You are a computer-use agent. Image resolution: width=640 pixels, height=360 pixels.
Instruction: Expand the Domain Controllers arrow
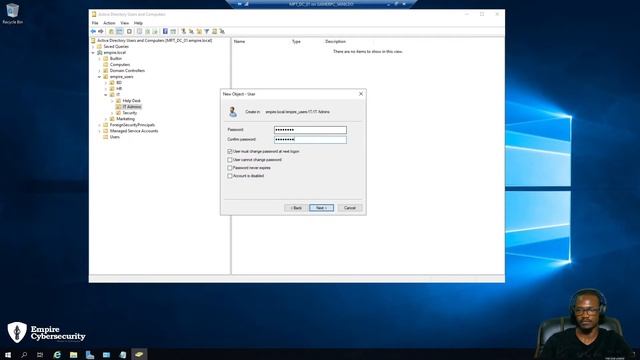[100, 71]
